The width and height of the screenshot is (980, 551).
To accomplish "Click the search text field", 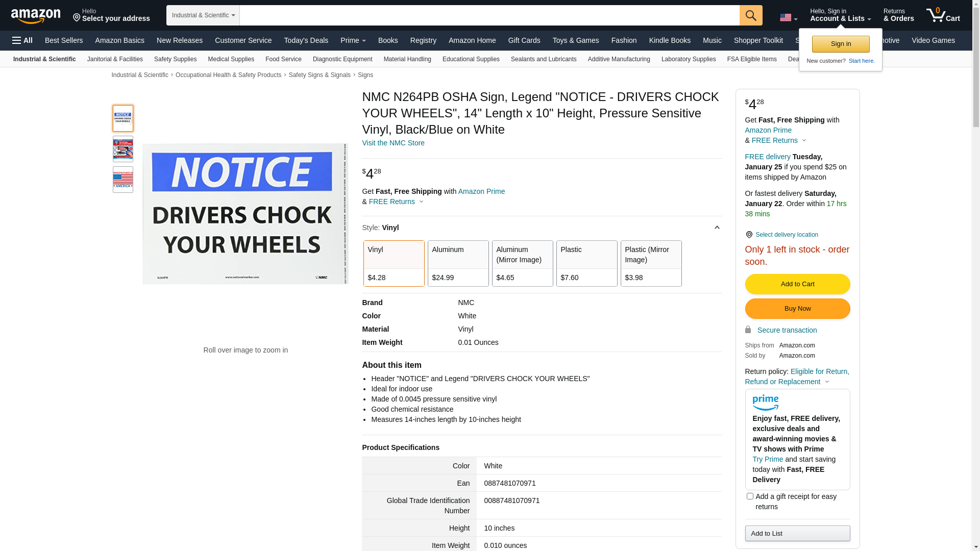I will pyautogui.click(x=489, y=15).
